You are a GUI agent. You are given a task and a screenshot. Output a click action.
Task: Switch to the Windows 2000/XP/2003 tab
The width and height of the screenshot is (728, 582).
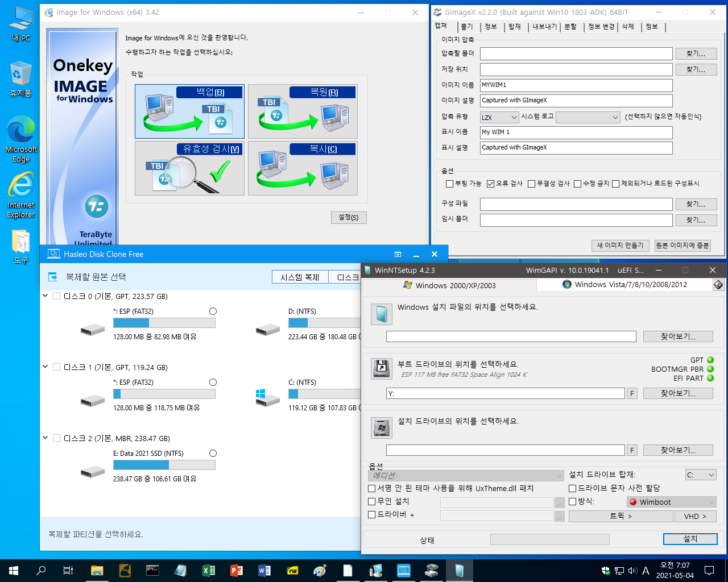(x=449, y=285)
